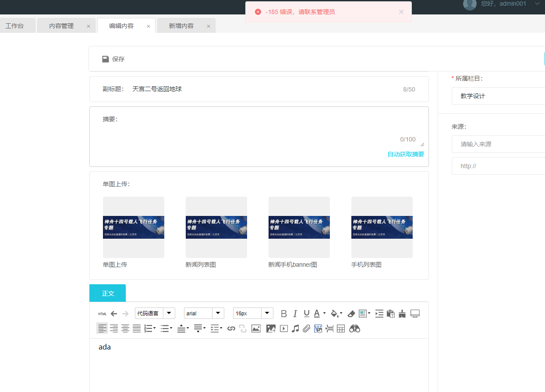Open the font color picker arrow
The image size is (545, 392).
tap(324, 314)
